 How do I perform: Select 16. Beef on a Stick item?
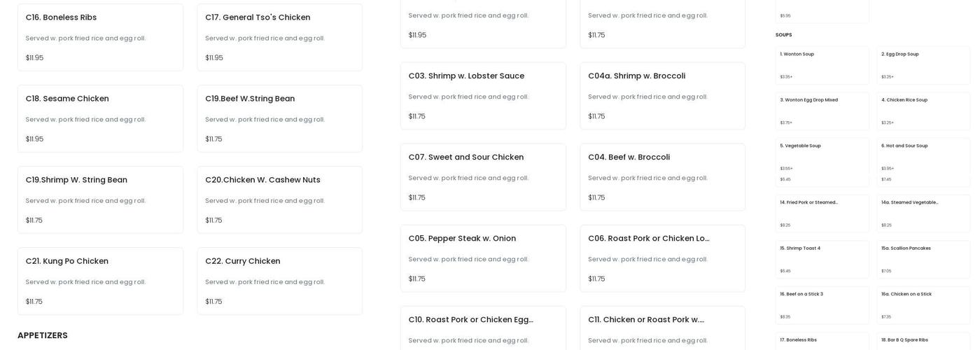click(822, 305)
